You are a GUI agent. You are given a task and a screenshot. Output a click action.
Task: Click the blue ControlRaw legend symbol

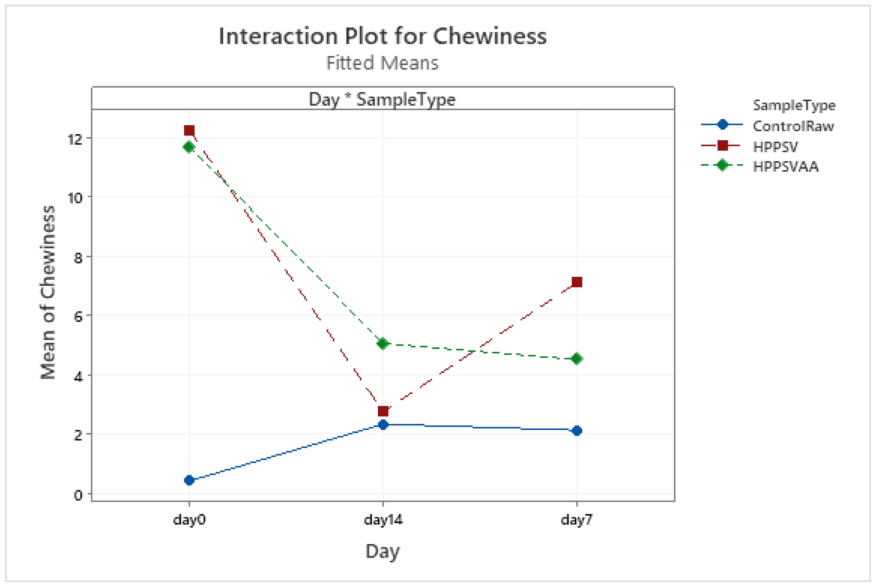(722, 124)
